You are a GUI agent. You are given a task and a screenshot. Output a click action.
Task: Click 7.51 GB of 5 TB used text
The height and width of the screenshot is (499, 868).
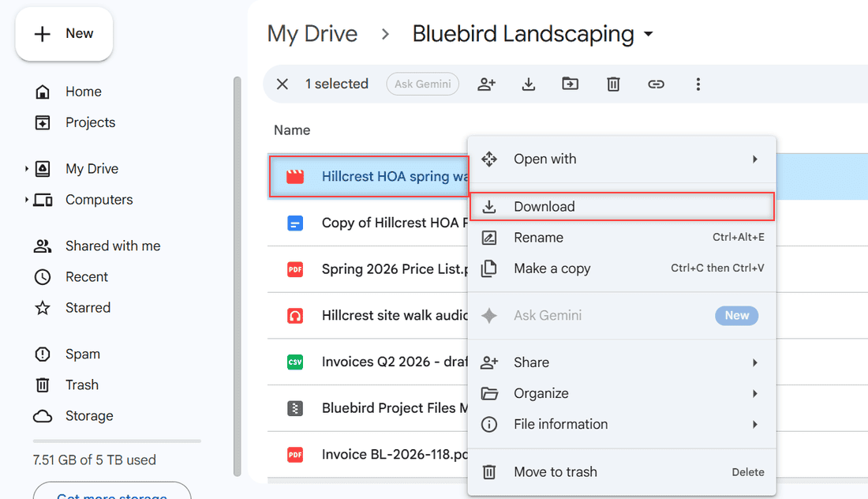[x=94, y=460]
